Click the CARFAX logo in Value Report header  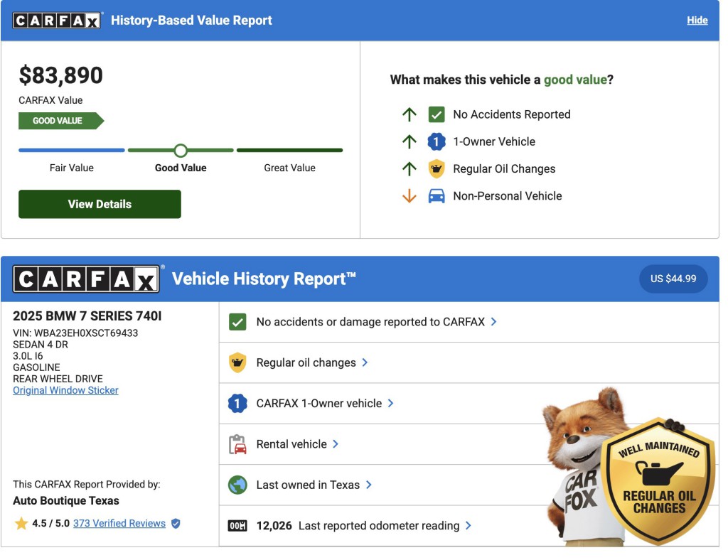[x=57, y=21]
